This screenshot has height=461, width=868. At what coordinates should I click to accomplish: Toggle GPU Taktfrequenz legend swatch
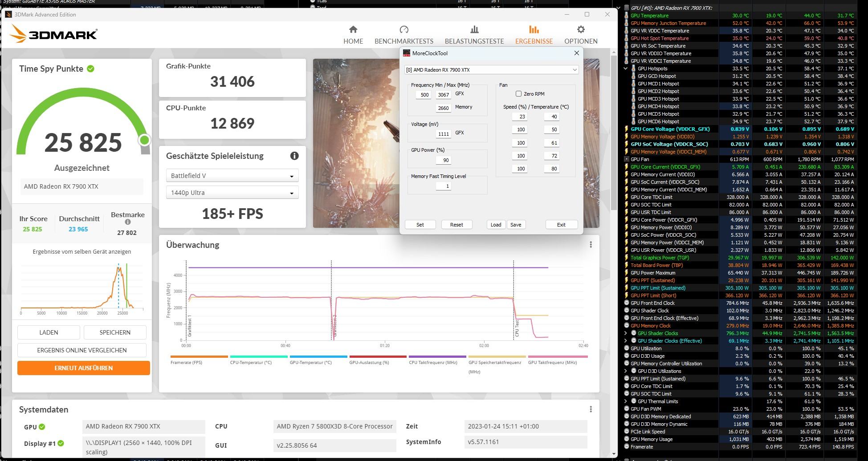click(558, 356)
